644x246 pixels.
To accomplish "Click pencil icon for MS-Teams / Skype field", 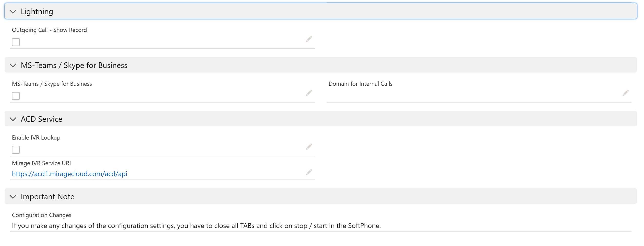I will coord(309,93).
